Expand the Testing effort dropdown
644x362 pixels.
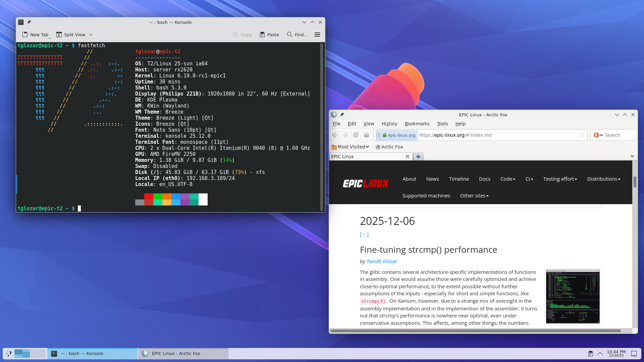pyautogui.click(x=560, y=179)
